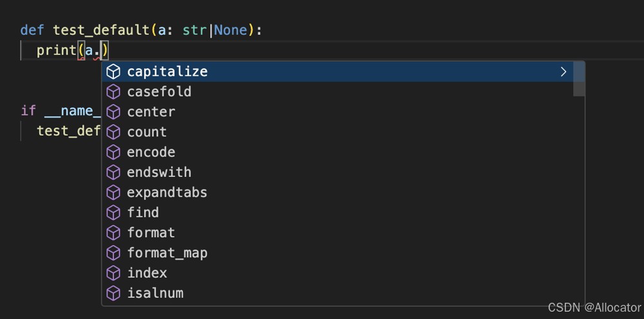
Task: Click the method icon next to count
Action: 113,132
